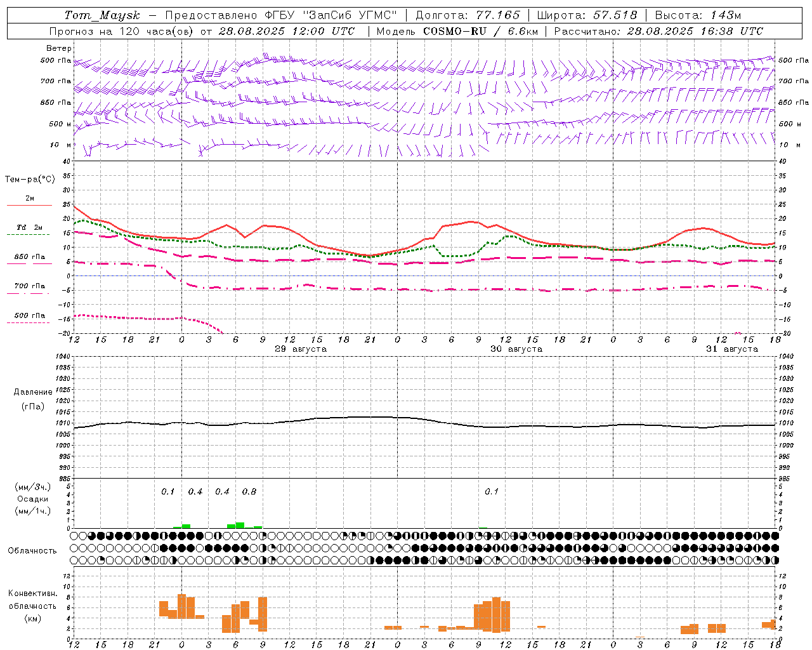This screenshot has width=812, height=650.
Task: Click the 29 августа date label
Action: pyautogui.click(x=301, y=349)
